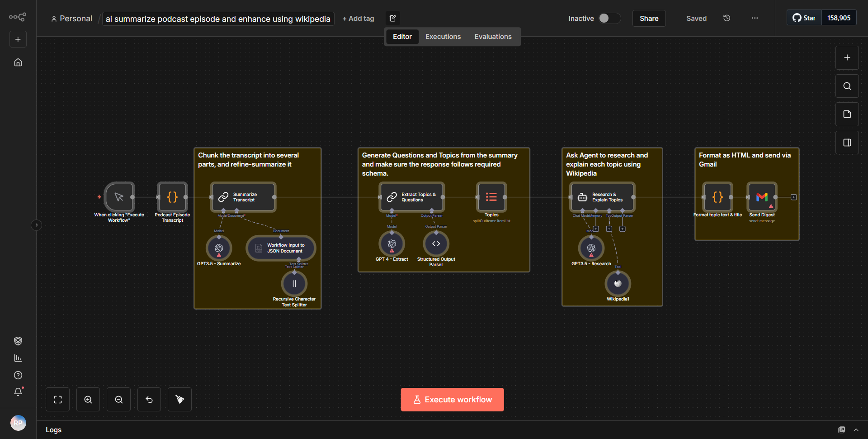
Task: Click the Saved status text
Action: 696,19
